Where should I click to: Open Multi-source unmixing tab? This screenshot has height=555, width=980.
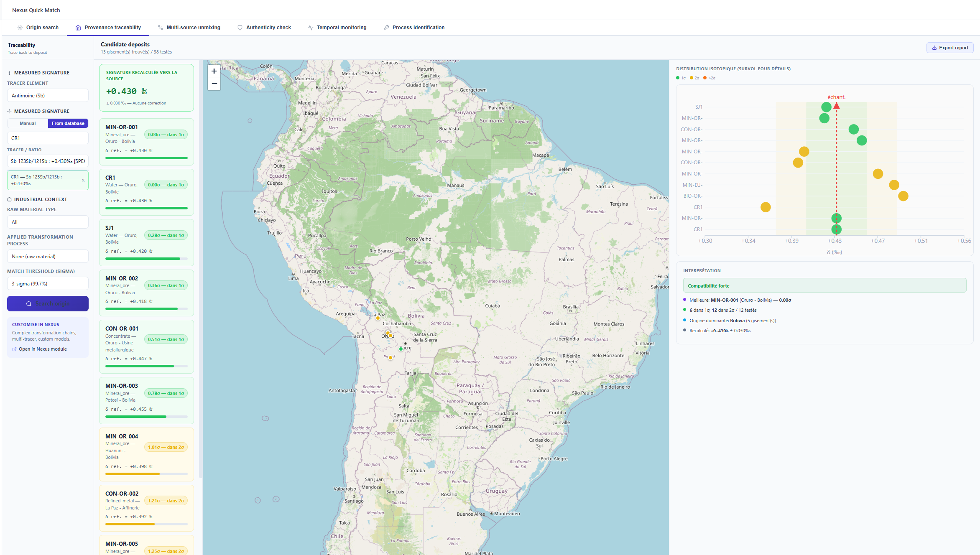(189, 28)
